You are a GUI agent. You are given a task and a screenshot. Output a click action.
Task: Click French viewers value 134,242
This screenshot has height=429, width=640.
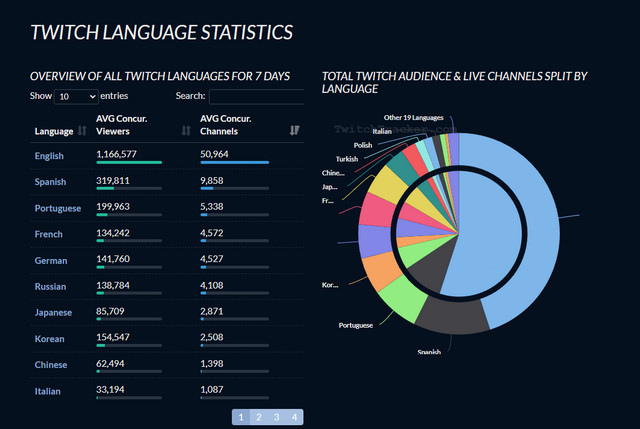[x=113, y=233]
